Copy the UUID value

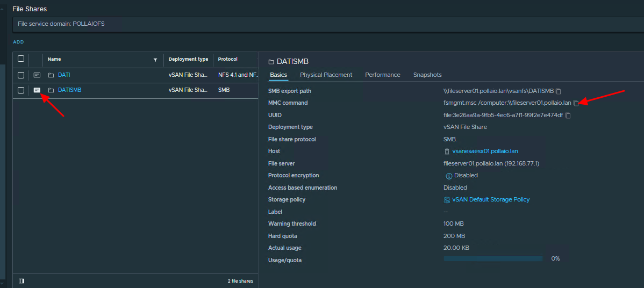point(568,116)
